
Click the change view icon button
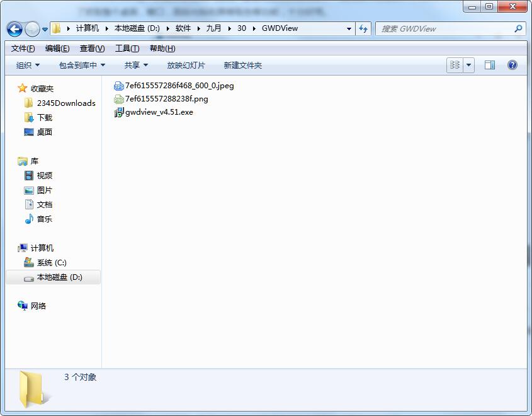pyautogui.click(x=455, y=64)
